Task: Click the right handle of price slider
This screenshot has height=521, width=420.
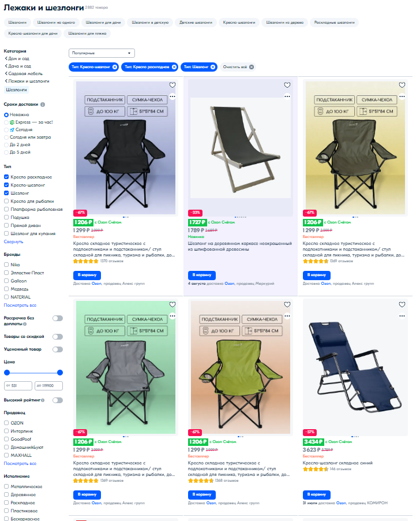Action: click(x=60, y=373)
